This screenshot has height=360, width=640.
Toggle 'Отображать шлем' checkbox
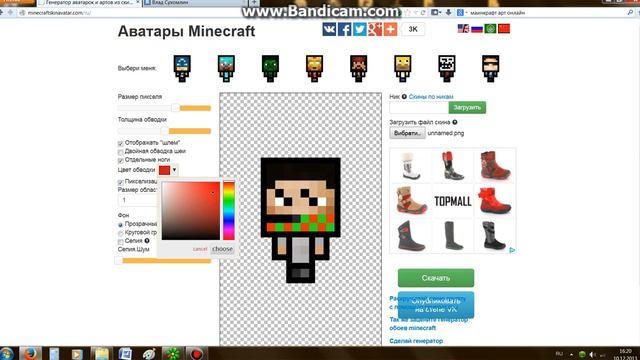pyautogui.click(x=120, y=143)
